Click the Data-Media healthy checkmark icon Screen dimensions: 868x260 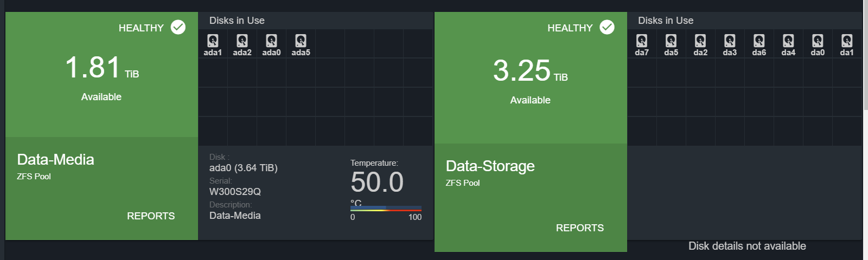click(x=178, y=27)
